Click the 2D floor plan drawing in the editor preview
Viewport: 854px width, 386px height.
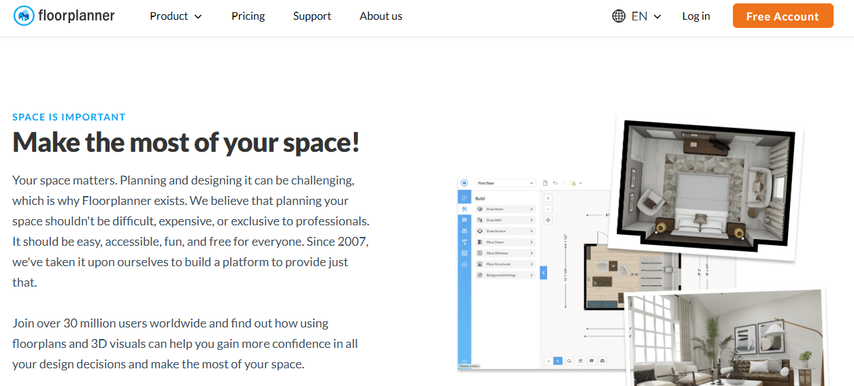point(632,277)
